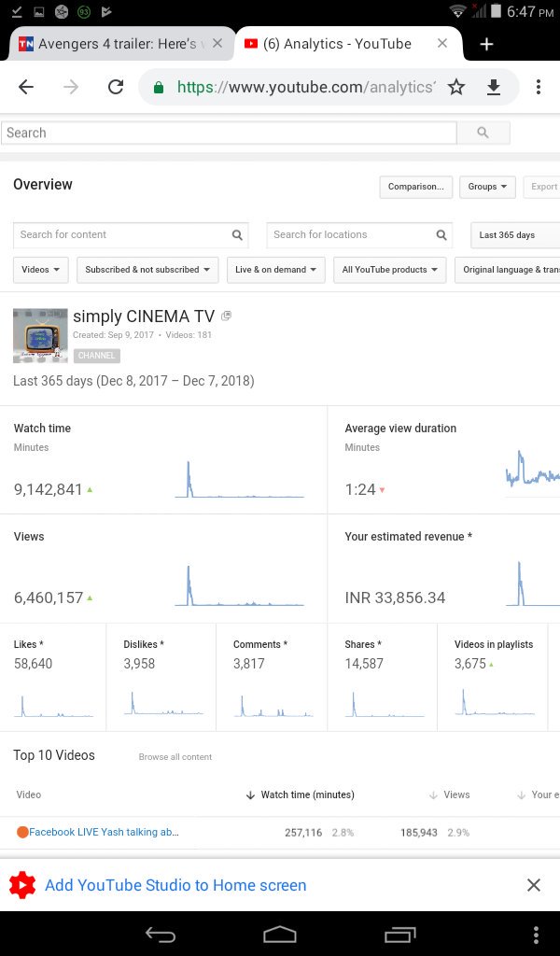Viewport: 560px width, 956px height.
Task: Click the Last 365 days date range text
Action: coord(133,381)
